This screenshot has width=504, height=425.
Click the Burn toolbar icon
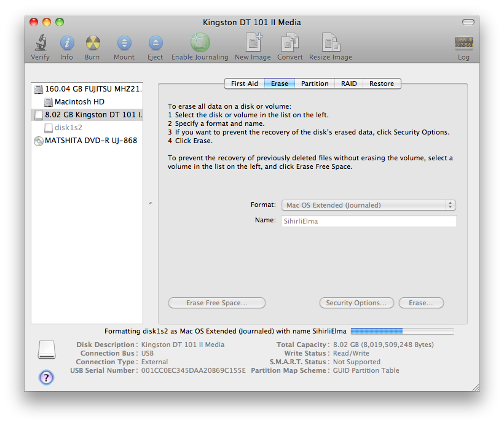tap(92, 44)
